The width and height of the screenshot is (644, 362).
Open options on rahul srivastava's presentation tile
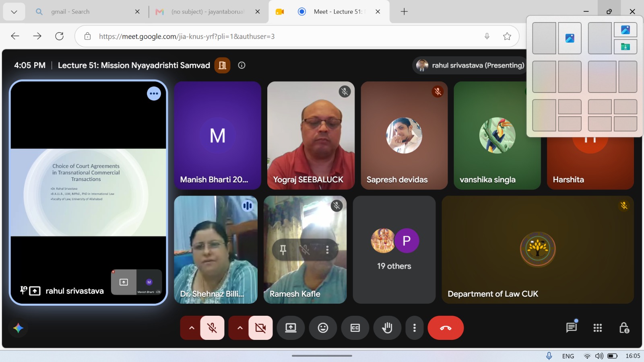(x=154, y=94)
